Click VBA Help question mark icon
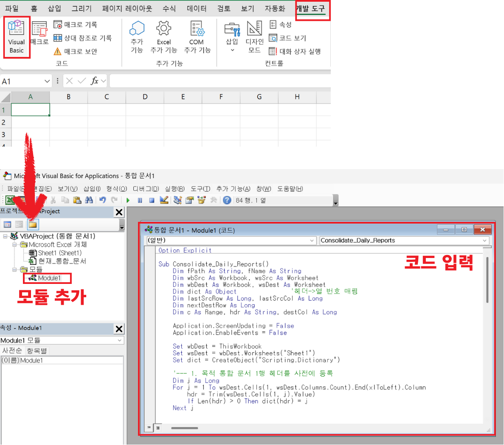Image resolution: width=504 pixels, height=445 pixels. coord(227,201)
